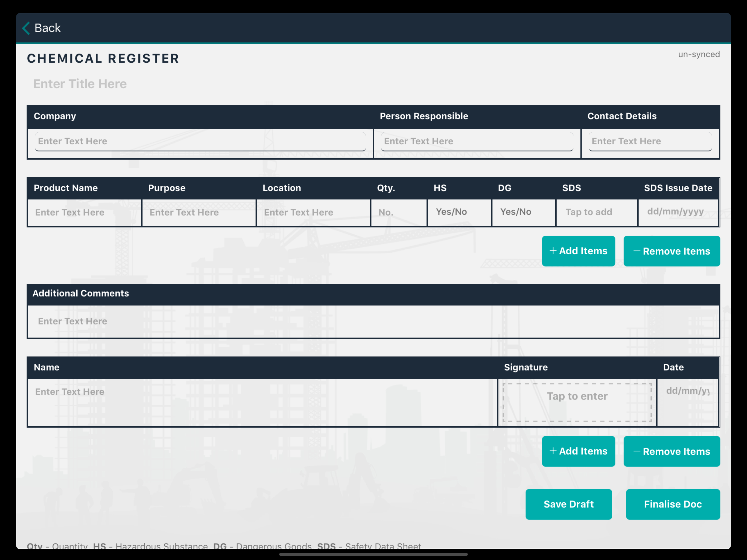Click the Purpose entry cell

point(199,212)
